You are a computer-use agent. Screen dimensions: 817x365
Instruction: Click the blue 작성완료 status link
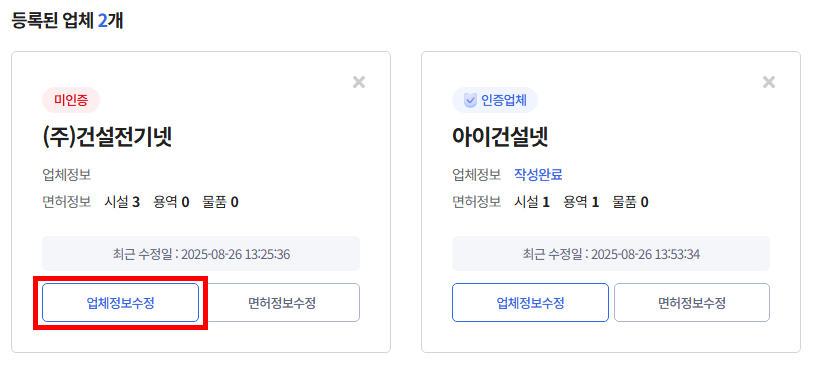tap(538, 174)
